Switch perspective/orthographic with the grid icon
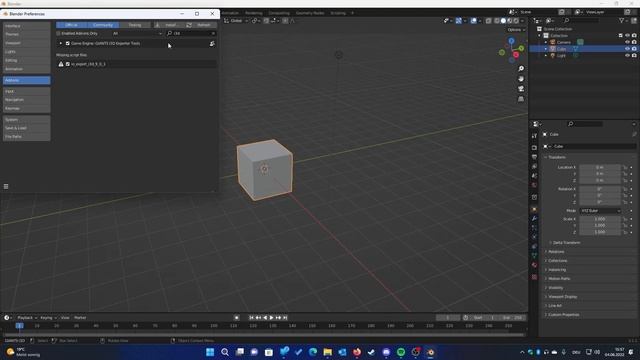 pyautogui.click(x=521, y=99)
